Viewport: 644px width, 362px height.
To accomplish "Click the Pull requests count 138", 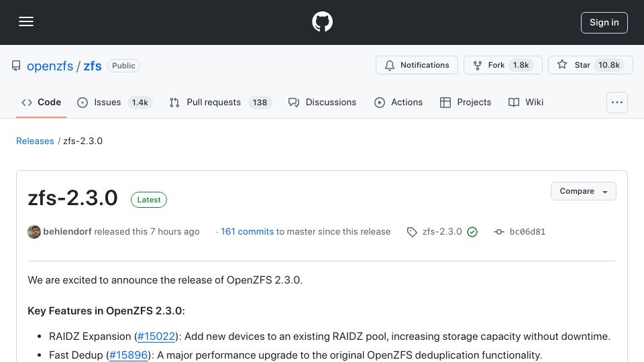I will pos(260,102).
